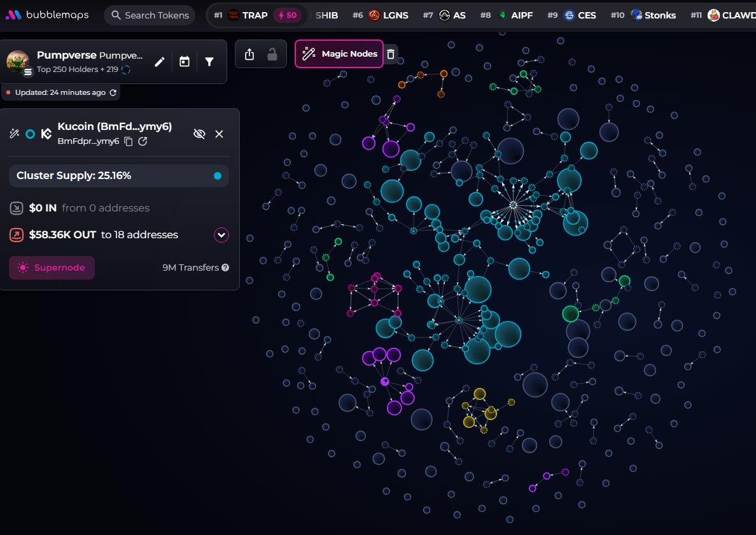Select the #7 AS trending token

coord(444,15)
